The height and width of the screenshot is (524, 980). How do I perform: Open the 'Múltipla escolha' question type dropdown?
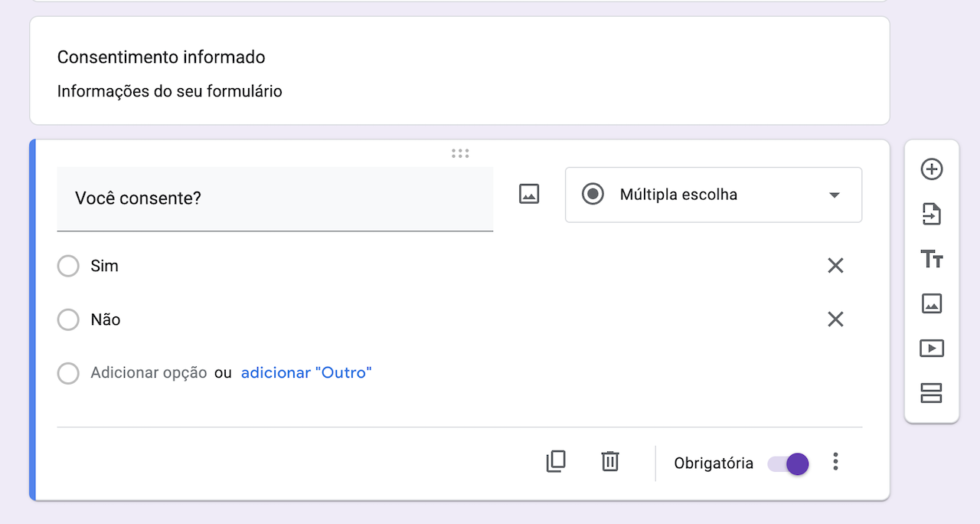pos(713,195)
